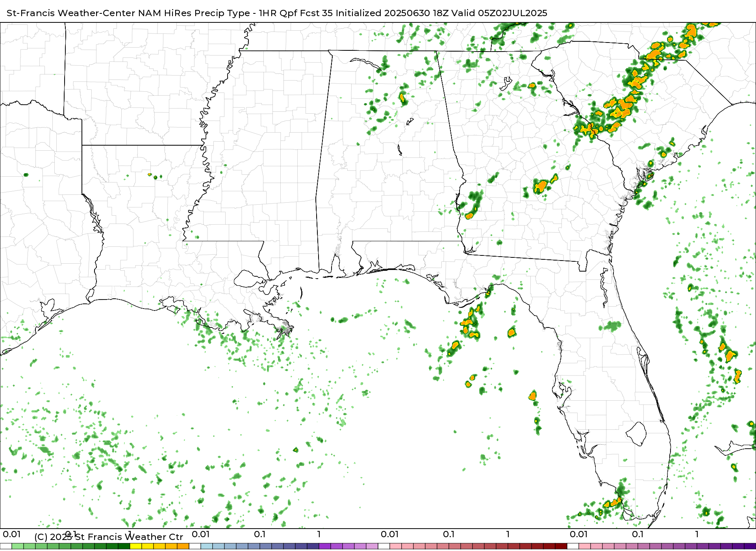This screenshot has width=756, height=551.
Task: Click the 0.01 label above the blue scale
Action: click(x=200, y=534)
